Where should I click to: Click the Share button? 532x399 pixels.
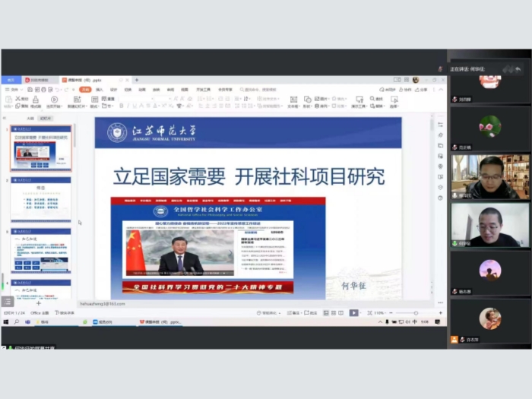click(421, 90)
